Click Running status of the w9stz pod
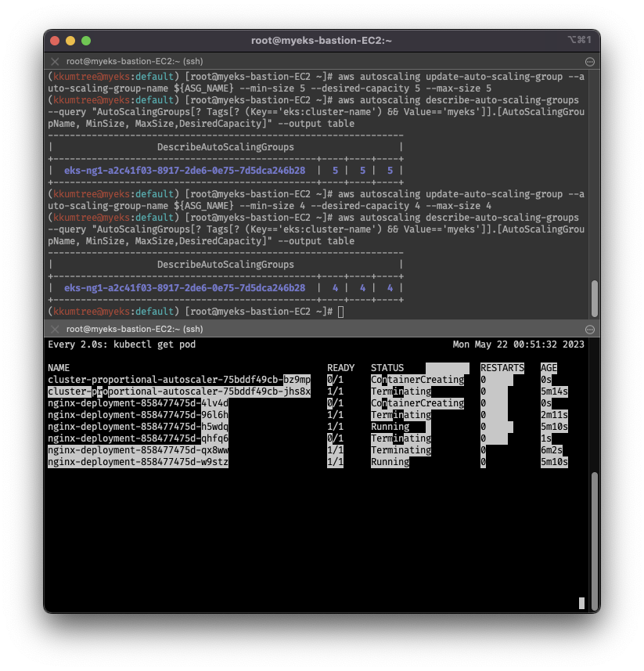Viewport: 644px width, 671px height. tap(390, 462)
